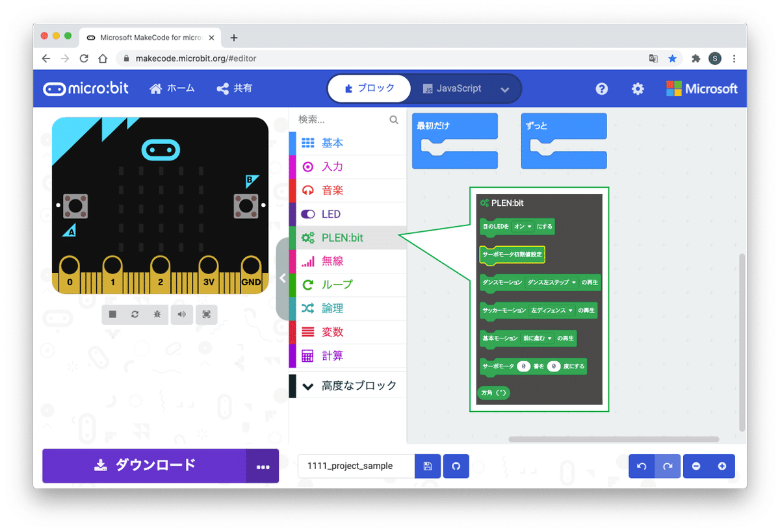Select the 方角 (°) block
780x532 pixels.
(493, 393)
